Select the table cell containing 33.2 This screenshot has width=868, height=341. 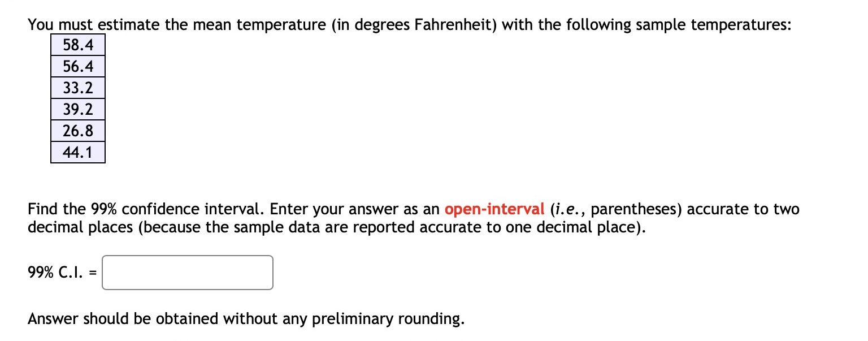[x=77, y=88]
